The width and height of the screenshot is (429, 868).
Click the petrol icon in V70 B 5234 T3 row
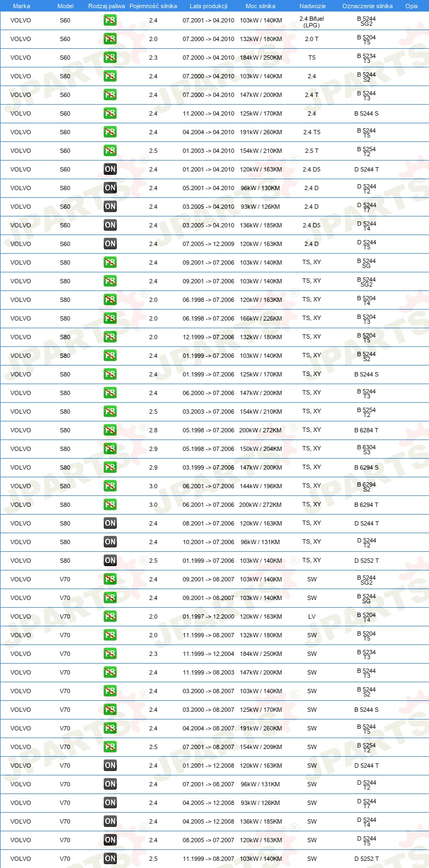pyautogui.click(x=110, y=654)
